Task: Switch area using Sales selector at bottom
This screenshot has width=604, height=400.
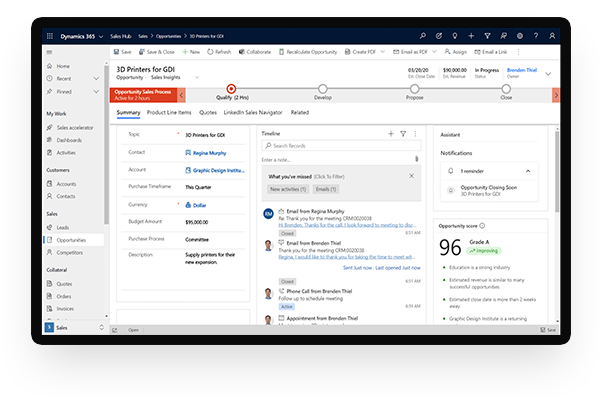Action: (75, 328)
